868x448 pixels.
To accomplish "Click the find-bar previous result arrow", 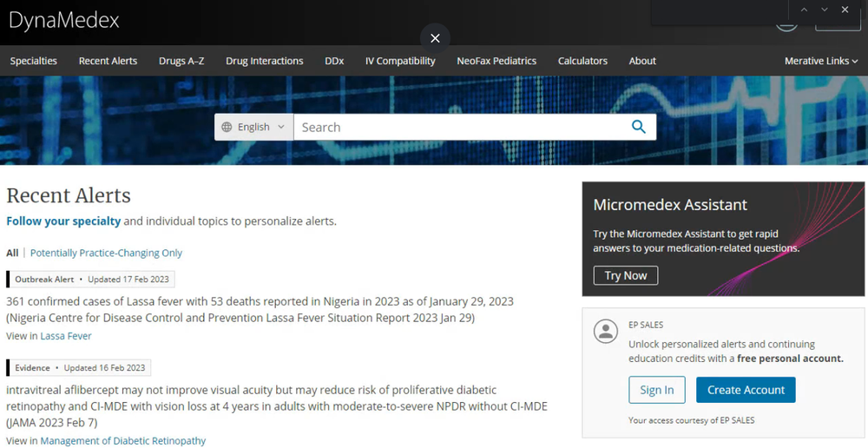I will (x=804, y=10).
